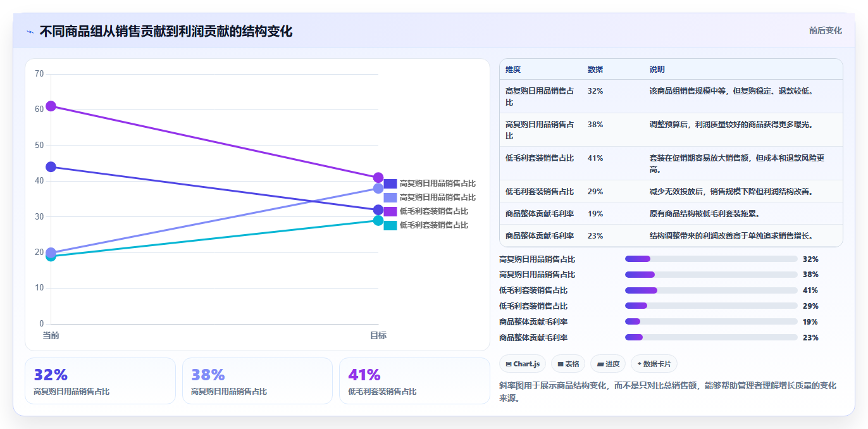The height and width of the screenshot is (429, 868).
Task: Click the progress bar showing 23%
Action: (711, 337)
